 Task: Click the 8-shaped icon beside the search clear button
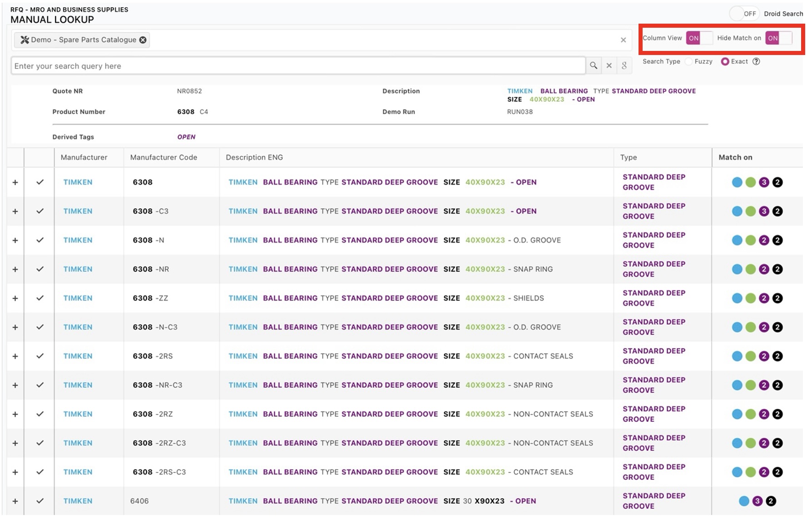coord(624,65)
